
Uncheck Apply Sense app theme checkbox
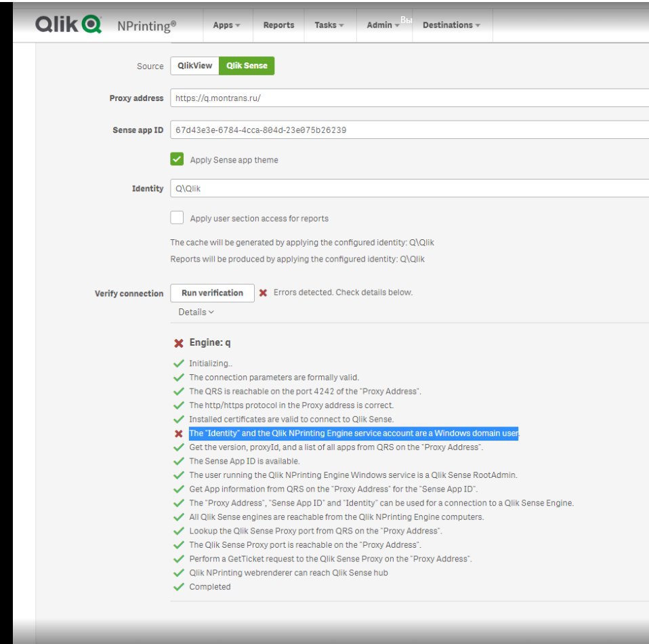coord(177,159)
